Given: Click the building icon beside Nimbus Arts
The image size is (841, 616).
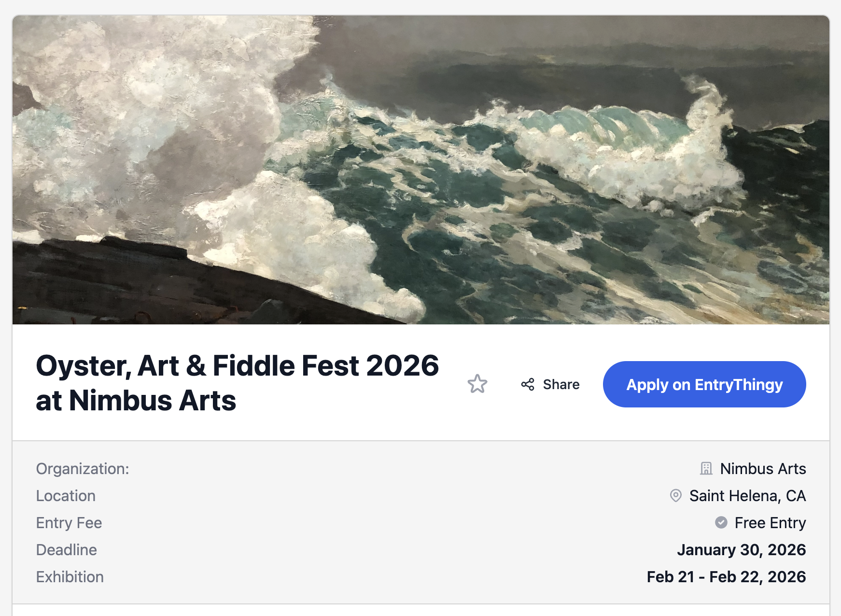Looking at the screenshot, I should (706, 469).
